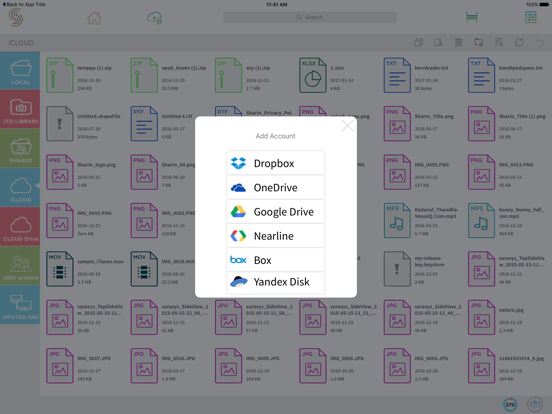Click the file name 'bornleader.txt'

coord(431,68)
